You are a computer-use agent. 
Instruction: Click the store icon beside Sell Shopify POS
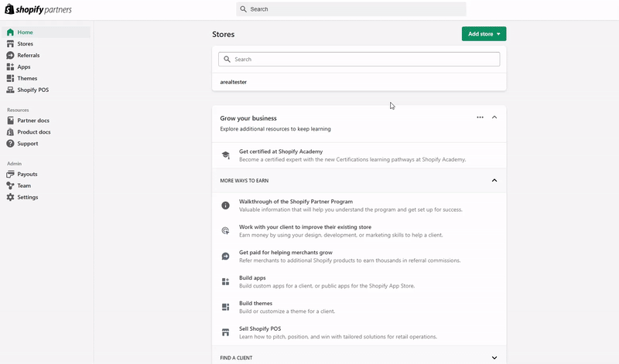click(225, 332)
